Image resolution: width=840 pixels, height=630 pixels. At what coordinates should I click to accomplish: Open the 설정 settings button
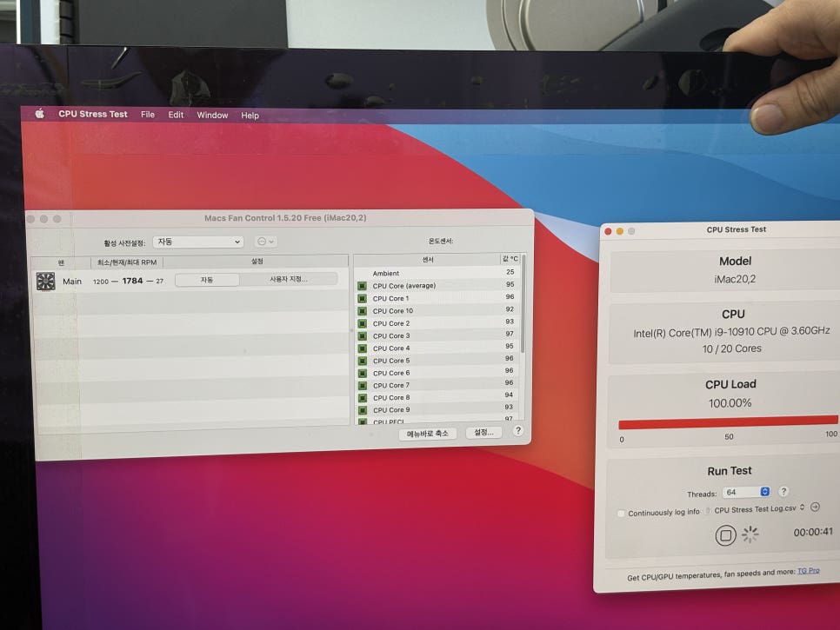(x=483, y=432)
